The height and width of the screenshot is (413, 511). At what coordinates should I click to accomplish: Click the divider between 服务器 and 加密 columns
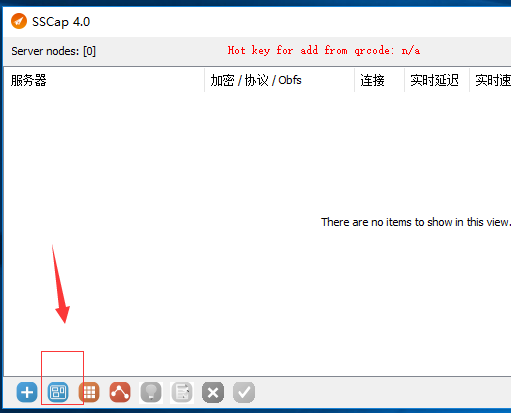click(205, 80)
